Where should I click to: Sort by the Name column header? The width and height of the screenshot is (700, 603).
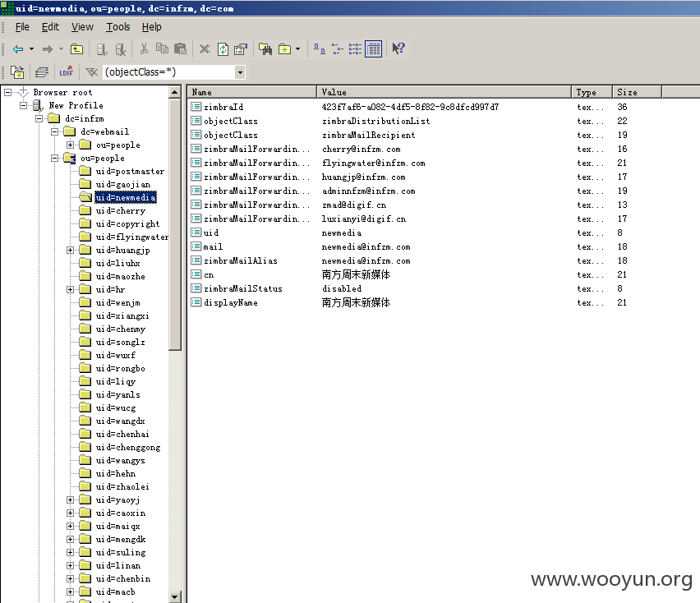(251, 92)
